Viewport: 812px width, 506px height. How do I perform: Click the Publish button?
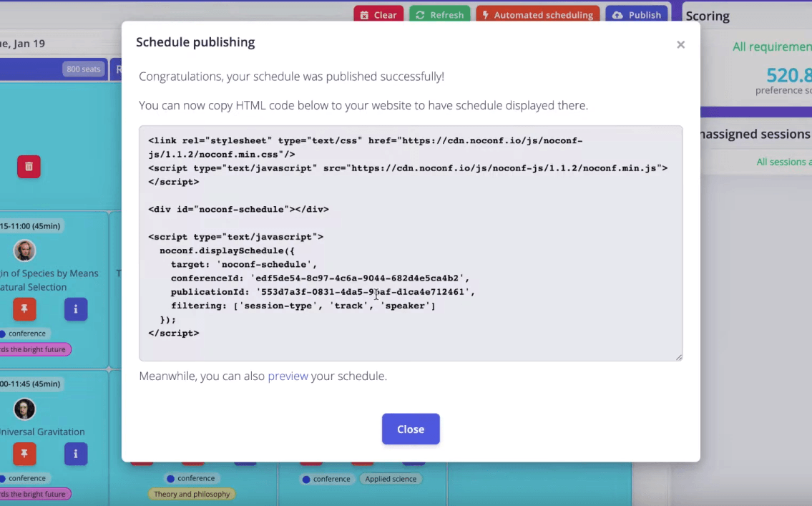click(637, 14)
